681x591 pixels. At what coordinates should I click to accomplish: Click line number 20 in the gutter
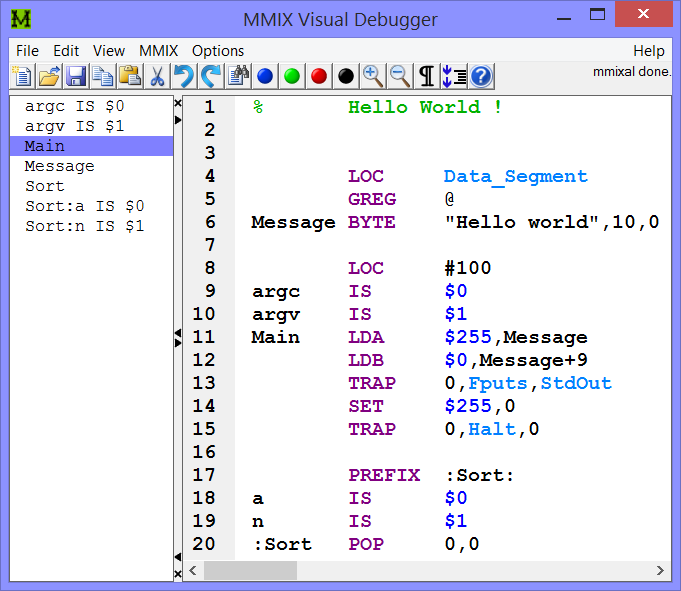(203, 544)
